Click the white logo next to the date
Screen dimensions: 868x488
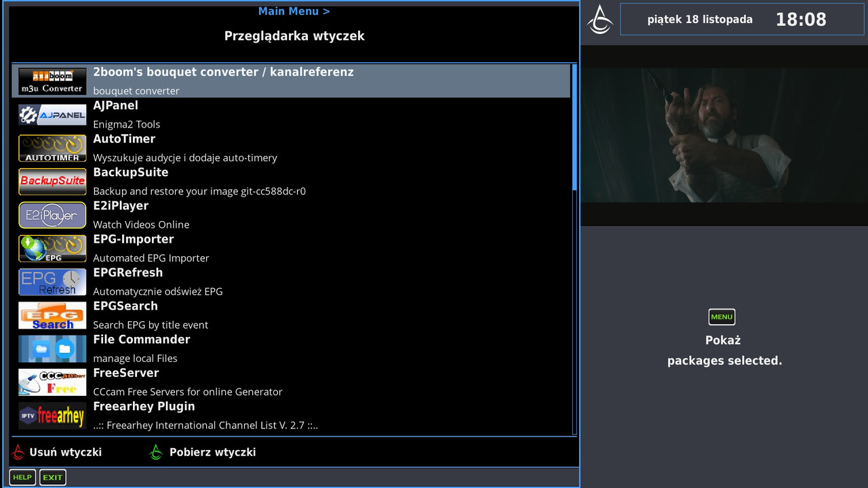[600, 19]
